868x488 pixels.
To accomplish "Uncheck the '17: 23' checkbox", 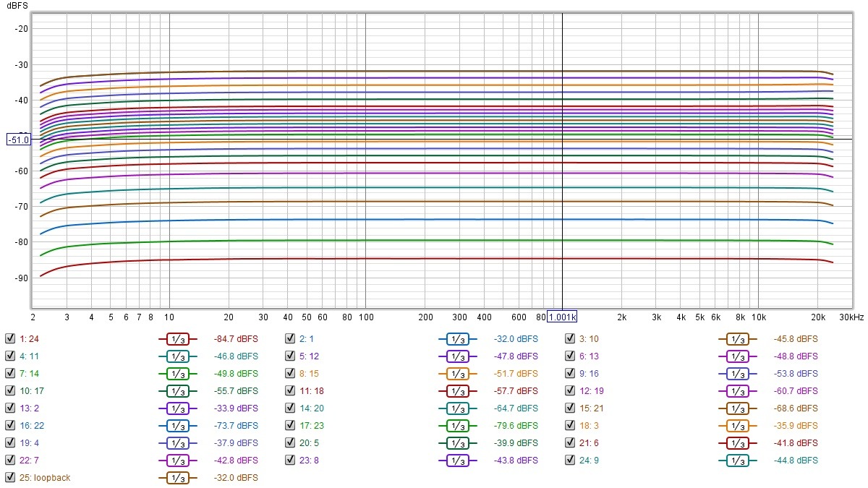I will (x=290, y=425).
